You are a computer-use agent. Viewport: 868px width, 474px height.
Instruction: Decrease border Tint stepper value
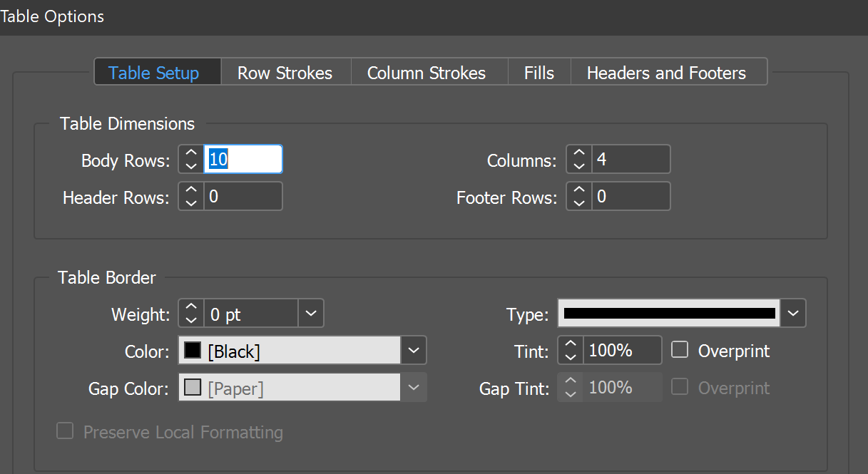(570, 356)
